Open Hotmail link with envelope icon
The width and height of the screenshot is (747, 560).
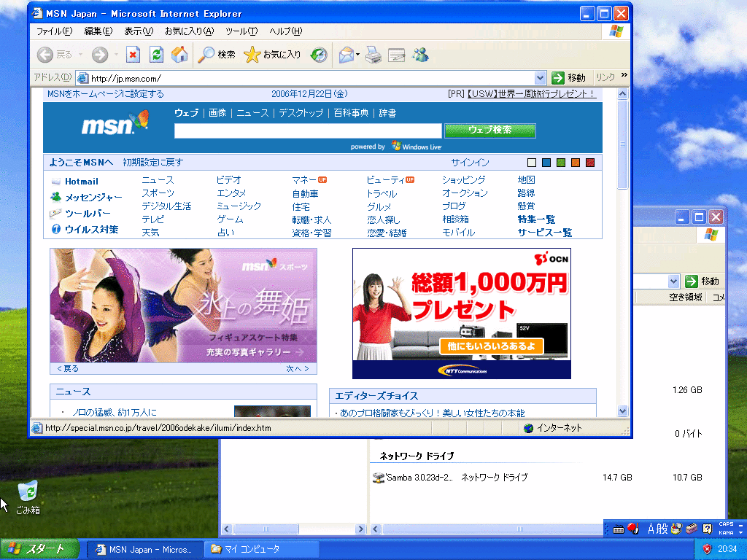(75, 182)
